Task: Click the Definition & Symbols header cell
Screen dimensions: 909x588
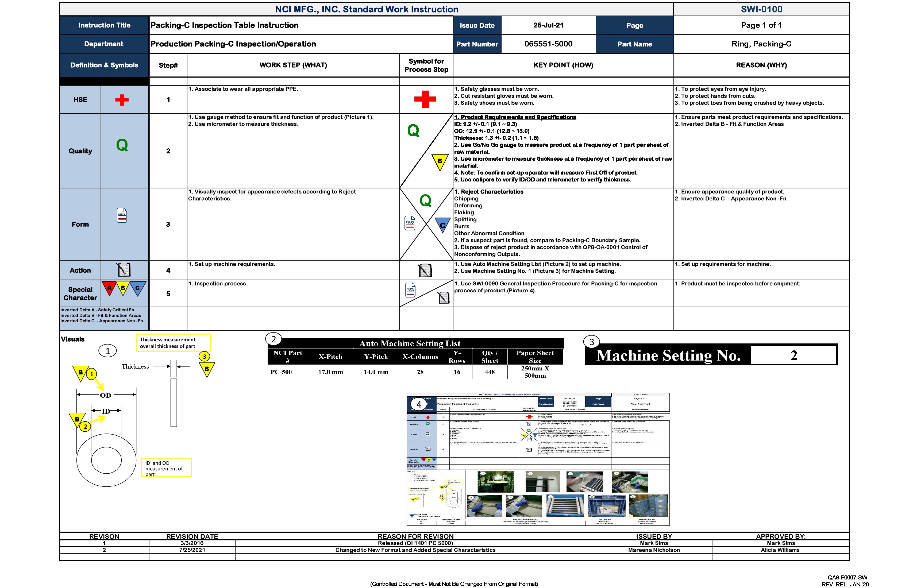Action: 104,65
